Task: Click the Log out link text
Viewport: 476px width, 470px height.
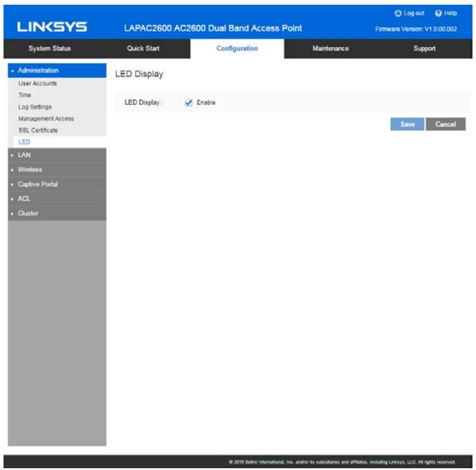Action: (x=414, y=13)
